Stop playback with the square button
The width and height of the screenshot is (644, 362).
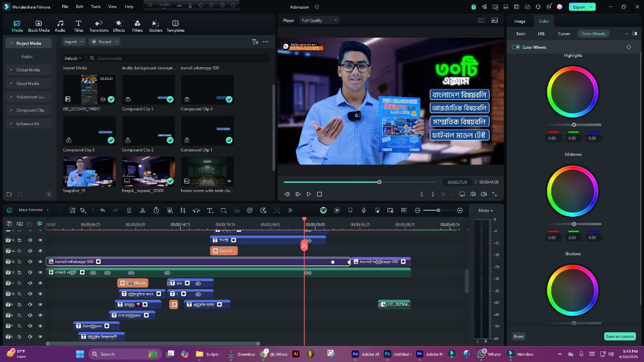coord(319,194)
